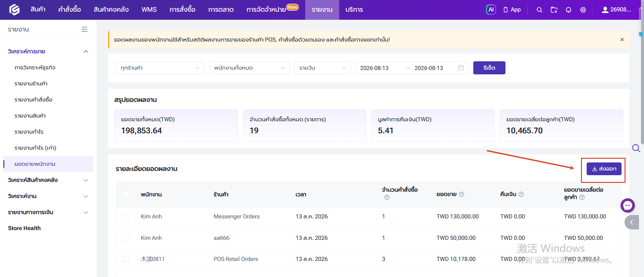Expand the วิเคราะห์สินค้าคงคลัง section

point(48,180)
